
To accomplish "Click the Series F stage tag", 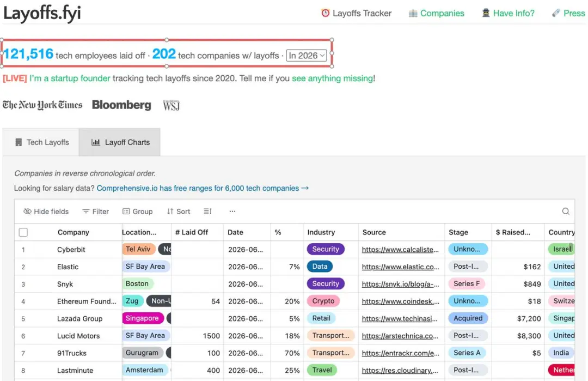I will (467, 284).
